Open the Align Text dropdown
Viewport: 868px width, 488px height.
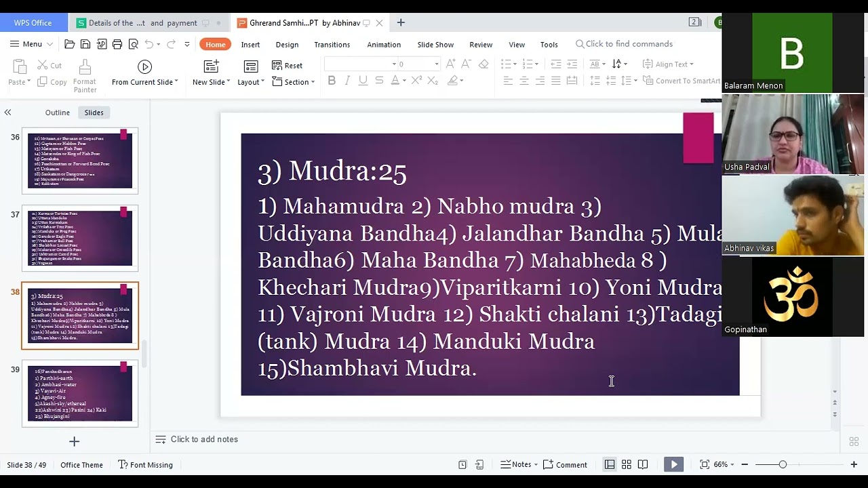click(668, 64)
